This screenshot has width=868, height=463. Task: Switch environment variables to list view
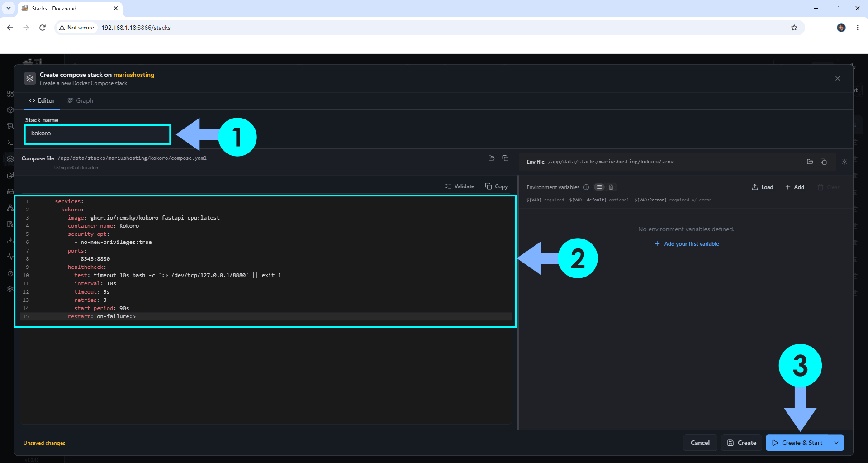tap(599, 187)
